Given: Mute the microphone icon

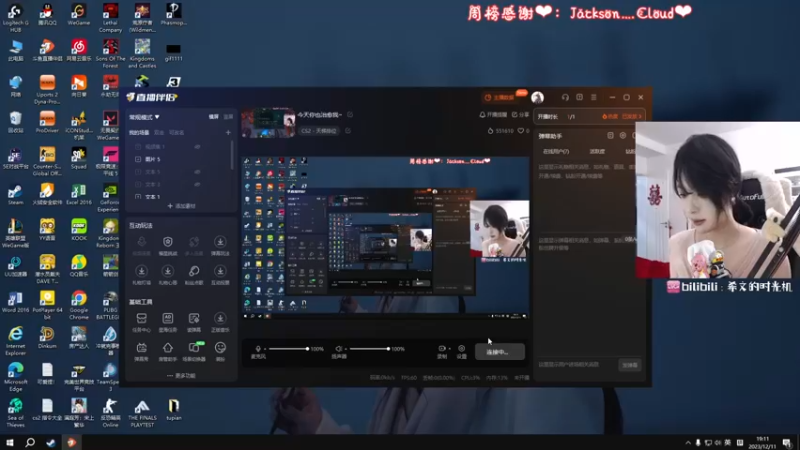Looking at the screenshot, I should tap(258, 349).
